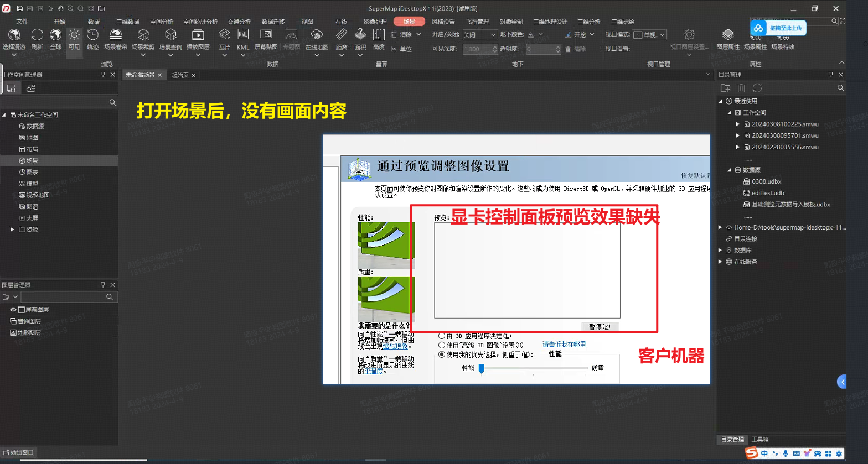Viewport: 868px width, 464px height.
Task: Click the open folder icon in title bar
Action: coord(101,8)
